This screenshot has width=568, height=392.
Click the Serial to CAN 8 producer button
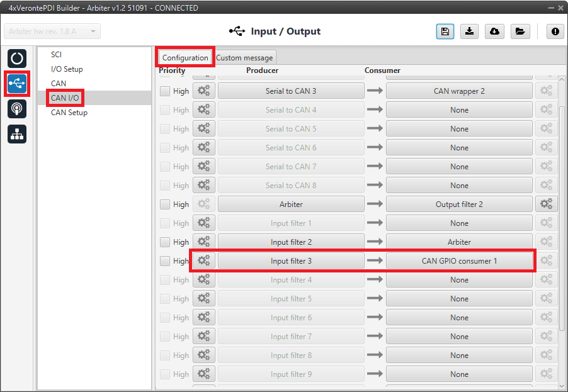coord(291,186)
